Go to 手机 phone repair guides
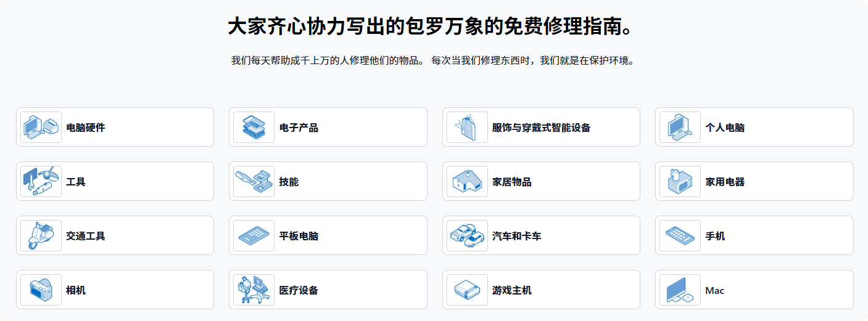 pos(715,236)
